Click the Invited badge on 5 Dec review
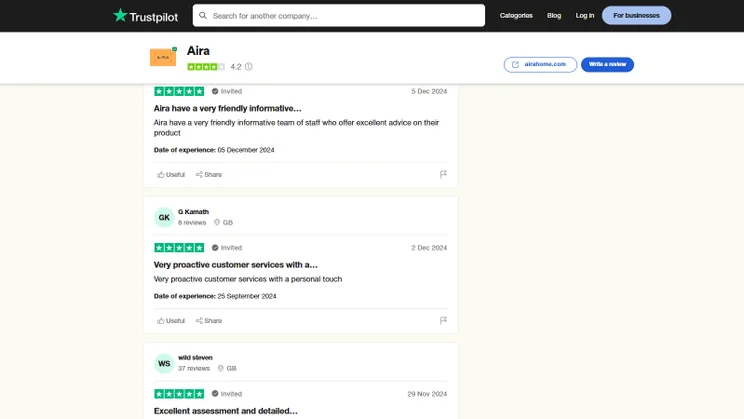Screen dimensions: 744x419 pos(227,91)
